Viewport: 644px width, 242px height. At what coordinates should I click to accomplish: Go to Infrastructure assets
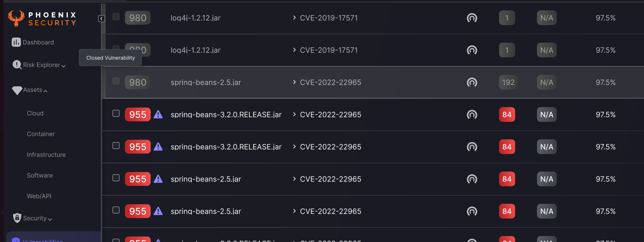[x=46, y=155]
